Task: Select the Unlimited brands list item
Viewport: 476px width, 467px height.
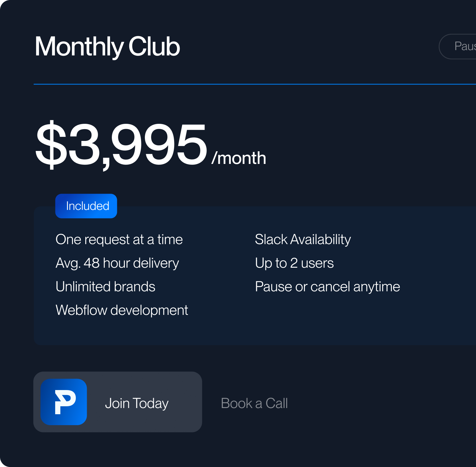Action: pyautogui.click(x=105, y=286)
